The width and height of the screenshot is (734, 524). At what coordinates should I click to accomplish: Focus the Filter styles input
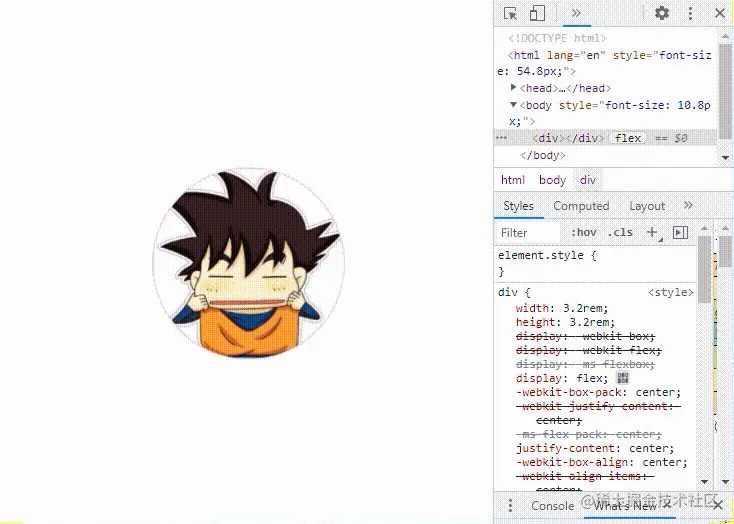coord(528,233)
